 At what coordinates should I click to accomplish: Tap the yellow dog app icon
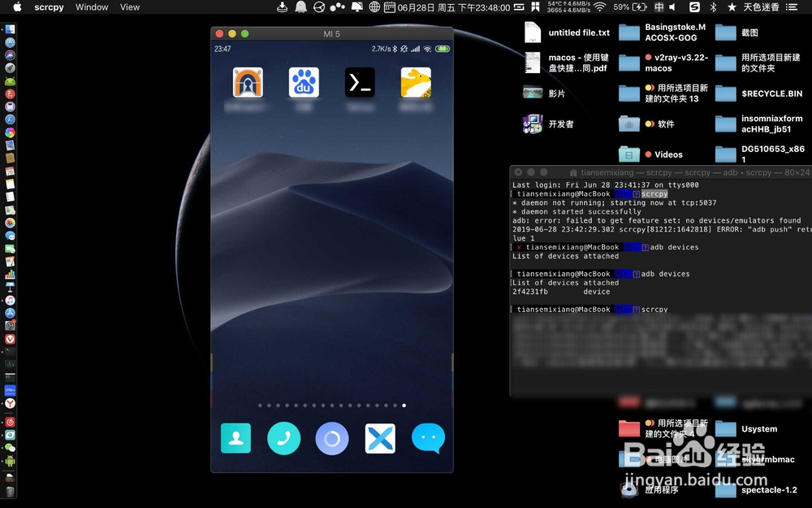[x=416, y=82]
